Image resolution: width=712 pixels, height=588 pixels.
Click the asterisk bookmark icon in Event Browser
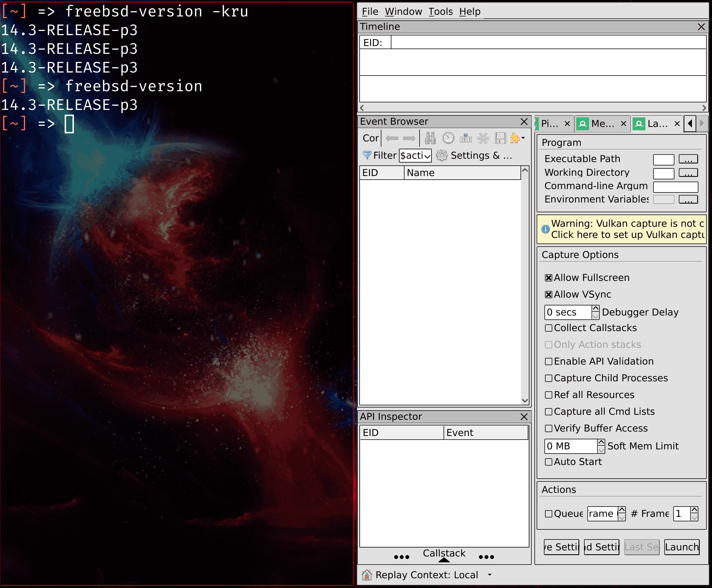coord(483,138)
